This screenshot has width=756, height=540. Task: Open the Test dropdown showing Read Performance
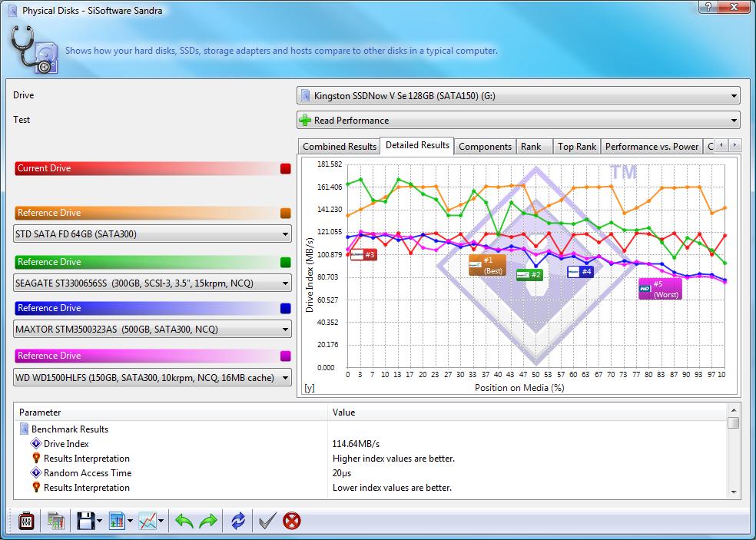coord(519,120)
